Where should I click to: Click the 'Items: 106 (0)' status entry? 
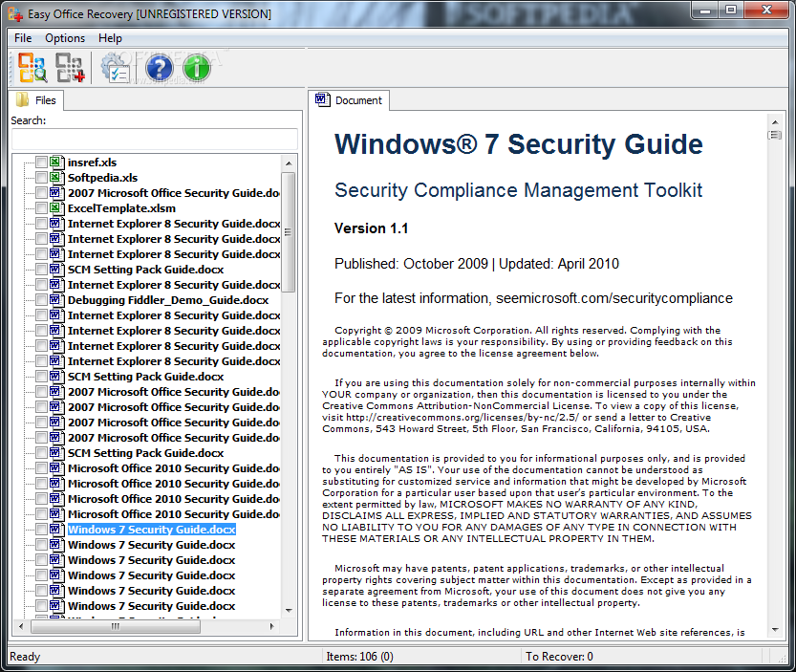click(359, 657)
